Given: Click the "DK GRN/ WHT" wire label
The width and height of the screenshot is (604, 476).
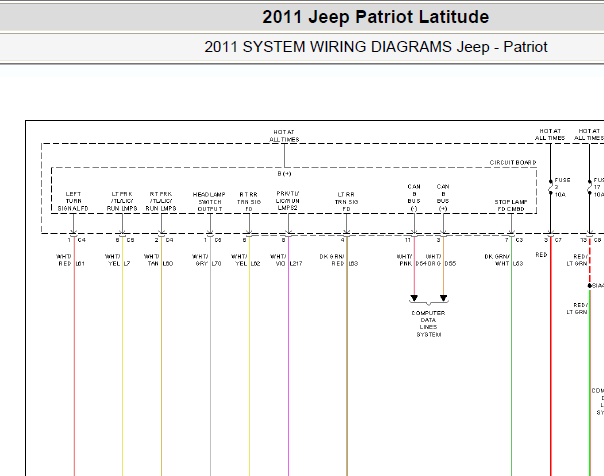Looking at the screenshot, I should point(497,260).
